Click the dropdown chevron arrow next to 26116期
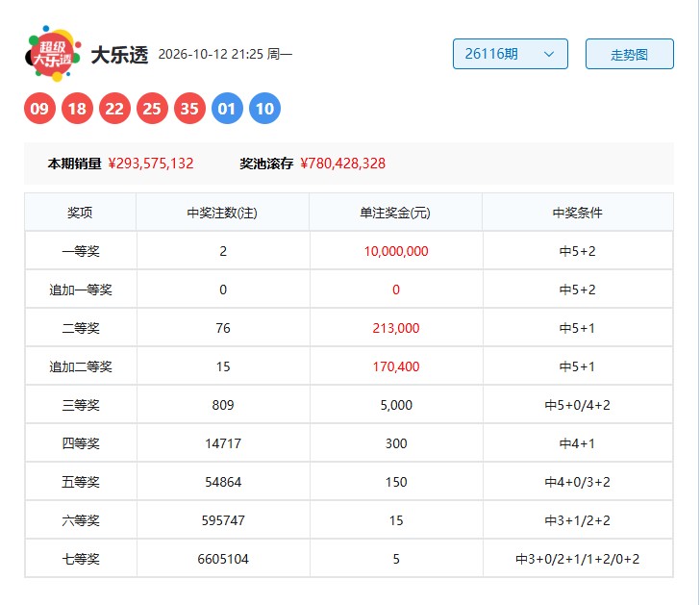Image resolution: width=700 pixels, height=605 pixels. point(549,54)
